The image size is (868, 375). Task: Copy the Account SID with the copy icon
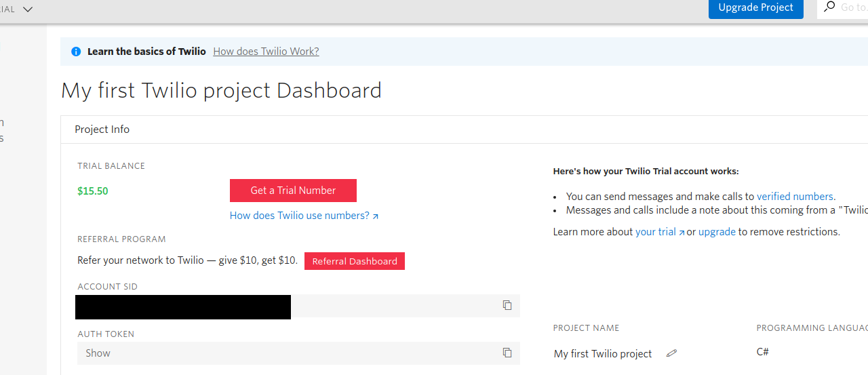pyautogui.click(x=507, y=305)
